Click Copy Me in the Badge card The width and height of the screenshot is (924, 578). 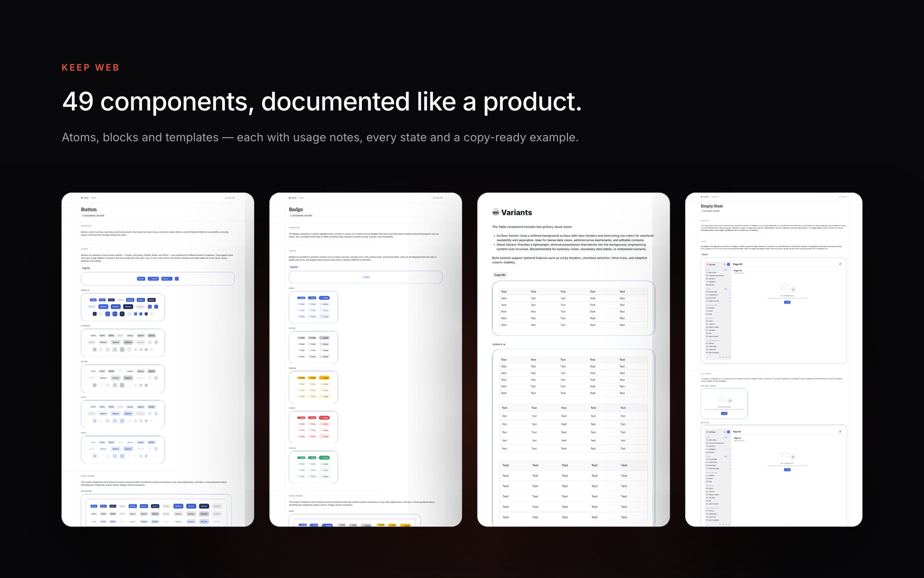pyautogui.click(x=294, y=267)
